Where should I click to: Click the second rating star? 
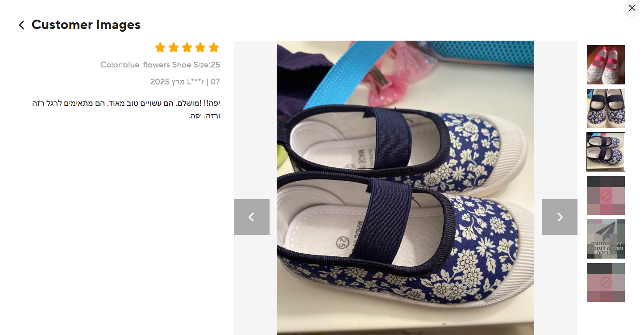tap(174, 47)
